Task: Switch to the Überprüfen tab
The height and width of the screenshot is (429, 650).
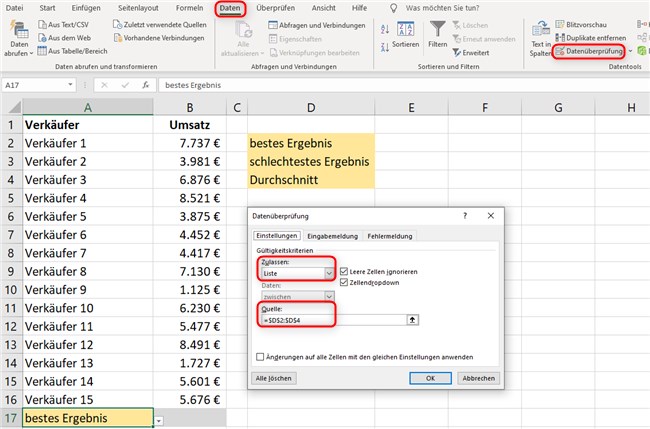Action: coord(276,8)
